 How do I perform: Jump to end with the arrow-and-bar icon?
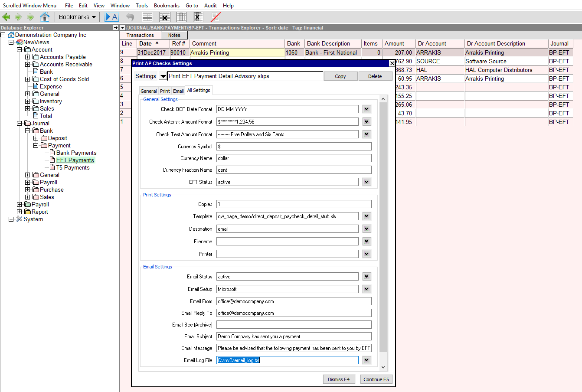tap(30, 17)
